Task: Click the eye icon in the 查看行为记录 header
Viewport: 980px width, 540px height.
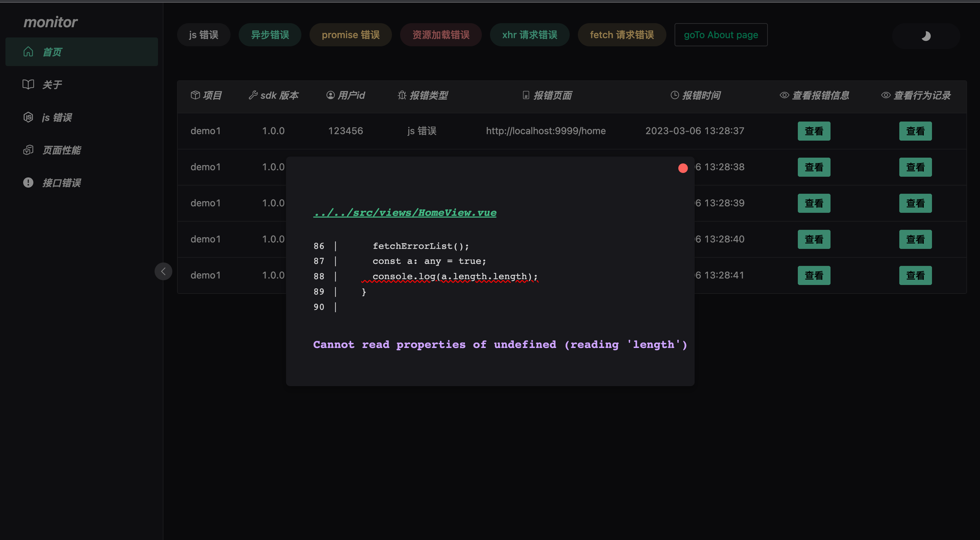Action: [886, 95]
